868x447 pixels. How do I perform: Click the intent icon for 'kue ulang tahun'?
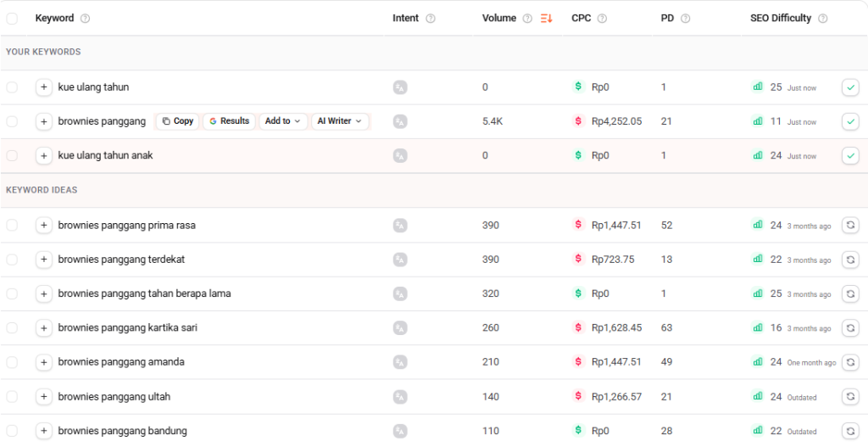[400, 87]
